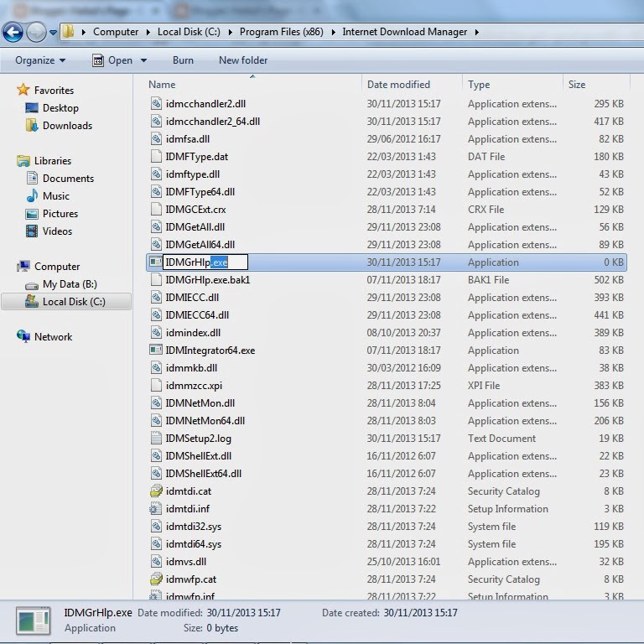Click the Pictures library icon

32,214
